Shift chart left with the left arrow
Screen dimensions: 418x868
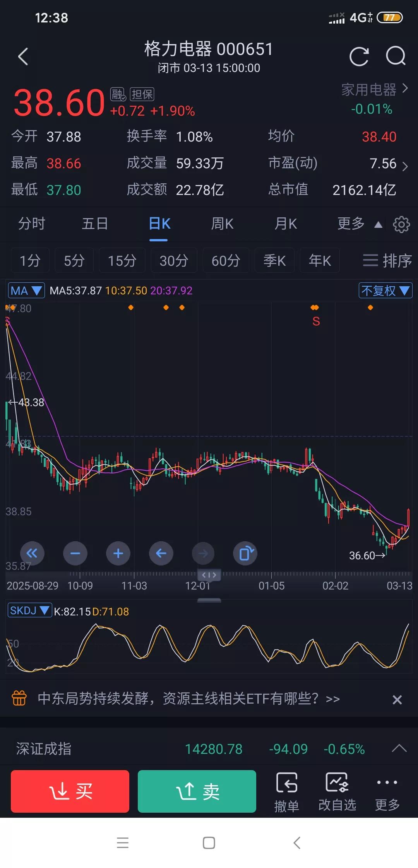[x=161, y=554]
